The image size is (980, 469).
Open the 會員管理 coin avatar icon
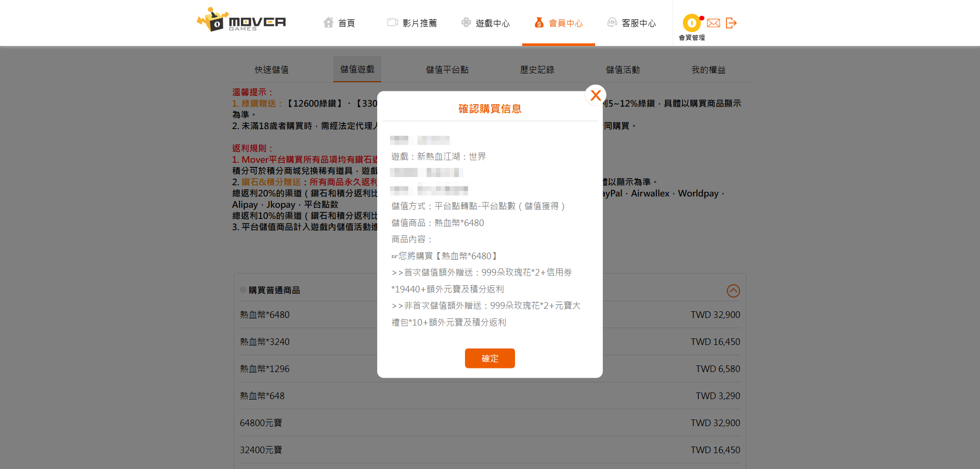tap(692, 23)
